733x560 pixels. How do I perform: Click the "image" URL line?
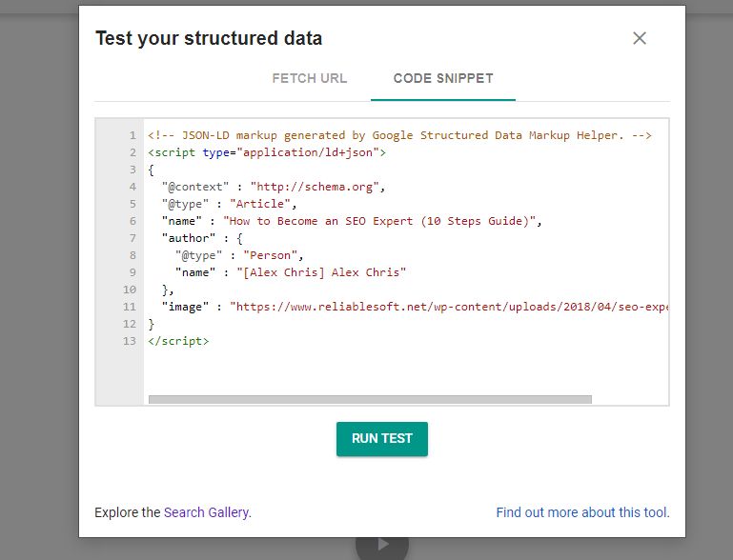pos(416,307)
